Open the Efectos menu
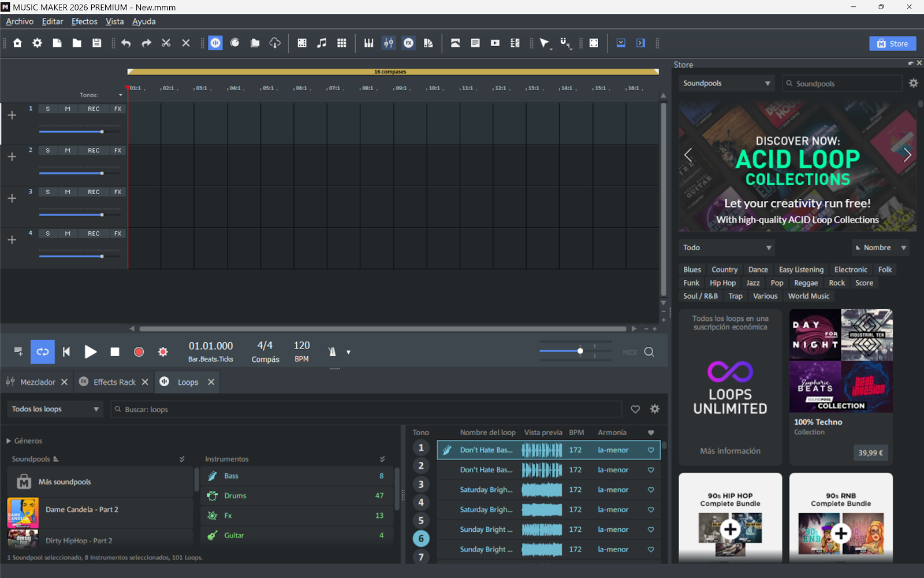 click(x=84, y=21)
